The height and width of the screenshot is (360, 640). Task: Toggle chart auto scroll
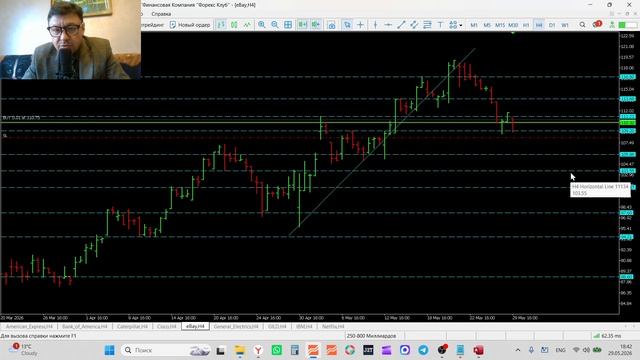(x=302, y=25)
